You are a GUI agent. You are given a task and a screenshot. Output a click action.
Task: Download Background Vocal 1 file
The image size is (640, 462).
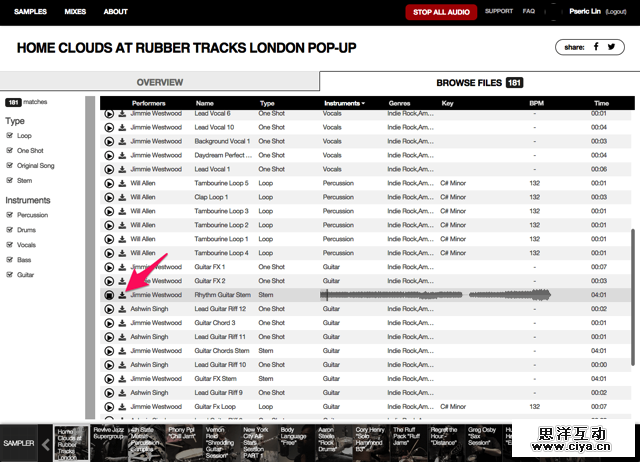(x=122, y=141)
